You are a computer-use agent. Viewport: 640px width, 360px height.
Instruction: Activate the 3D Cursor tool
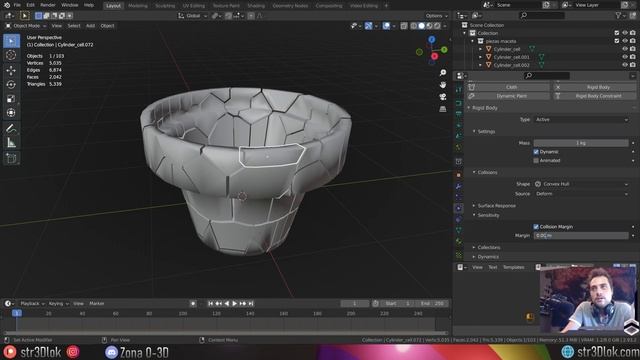(11, 55)
